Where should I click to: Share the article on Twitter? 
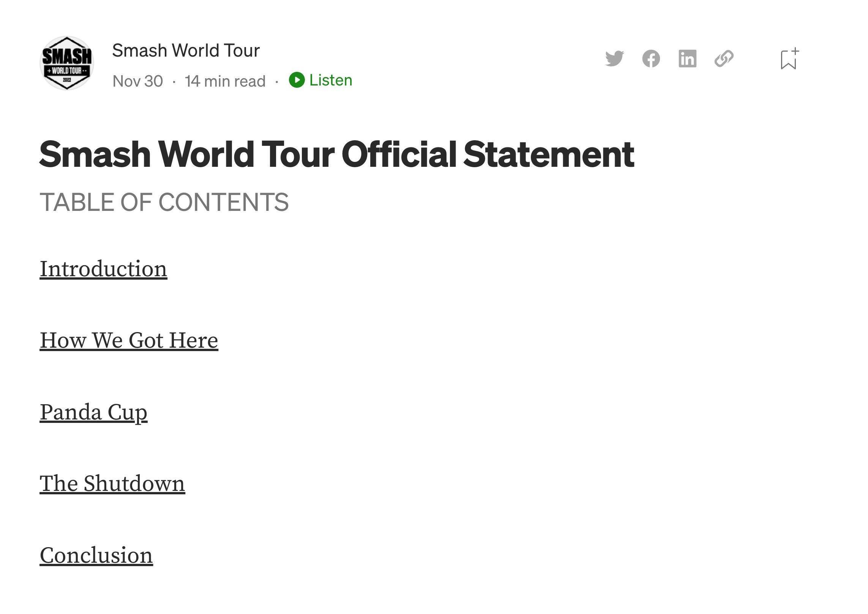tap(614, 59)
